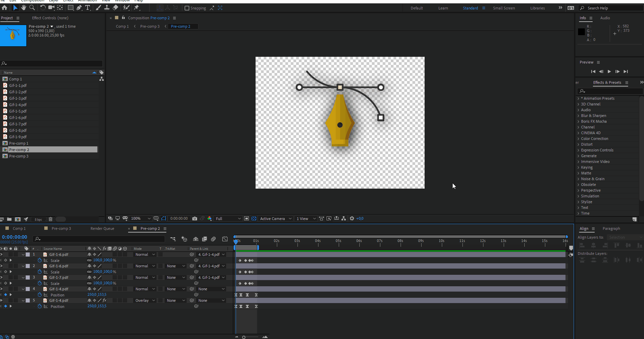Create a new folder in Project panel
644x339 pixels.
pyautogui.click(x=9, y=219)
